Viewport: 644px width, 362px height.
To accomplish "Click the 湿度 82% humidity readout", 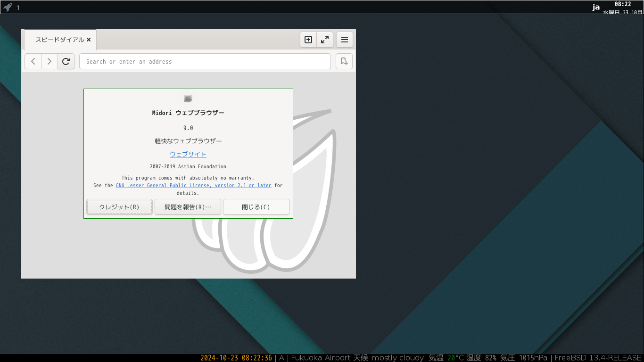I will pyautogui.click(x=481, y=358).
